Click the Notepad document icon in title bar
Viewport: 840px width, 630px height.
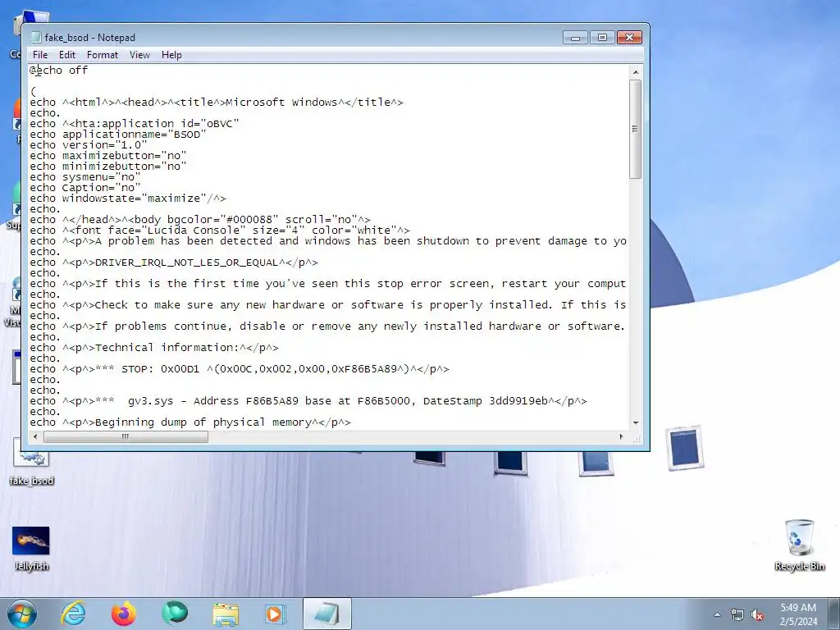pyautogui.click(x=36, y=37)
